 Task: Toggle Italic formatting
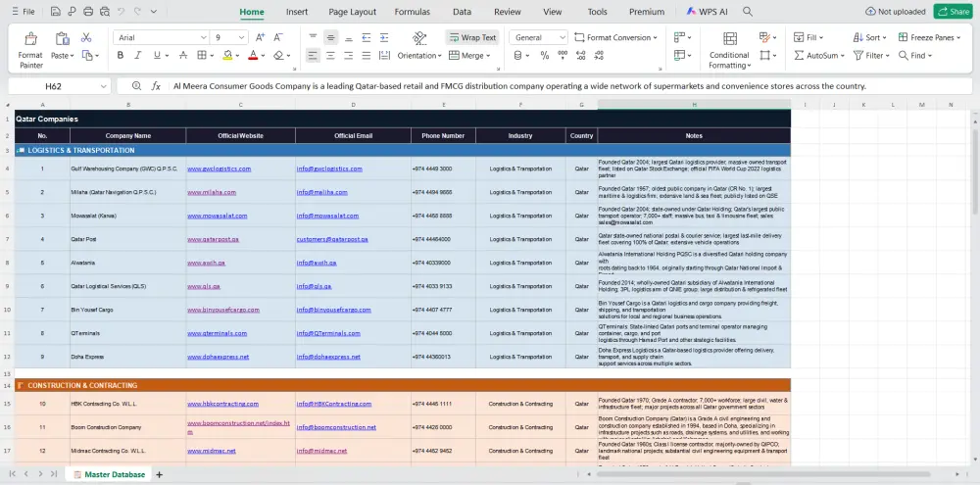point(138,56)
